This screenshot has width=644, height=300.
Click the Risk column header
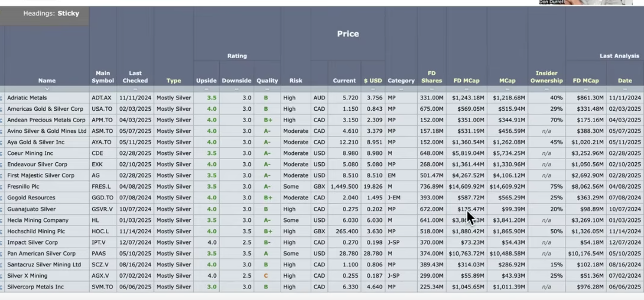coord(296,81)
